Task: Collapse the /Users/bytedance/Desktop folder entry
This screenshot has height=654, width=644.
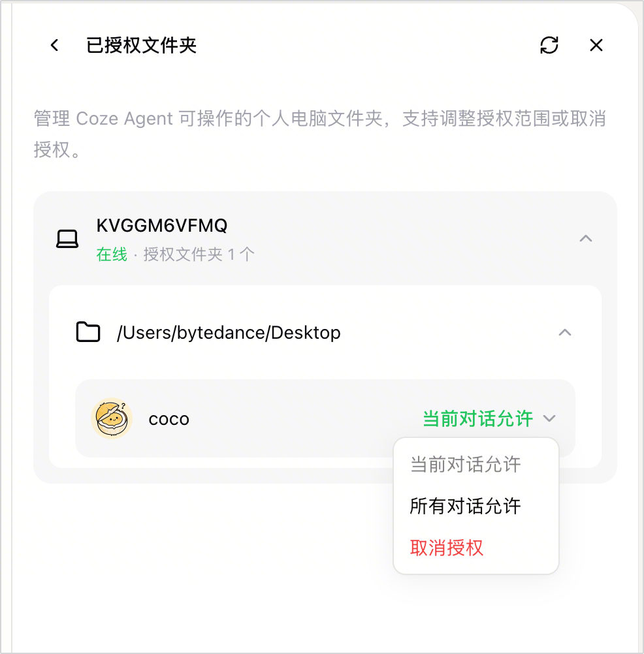Action: [x=565, y=332]
